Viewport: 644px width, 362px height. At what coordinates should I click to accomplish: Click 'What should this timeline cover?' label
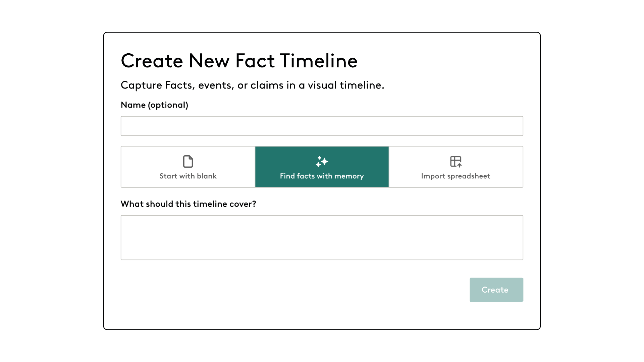pyautogui.click(x=188, y=204)
